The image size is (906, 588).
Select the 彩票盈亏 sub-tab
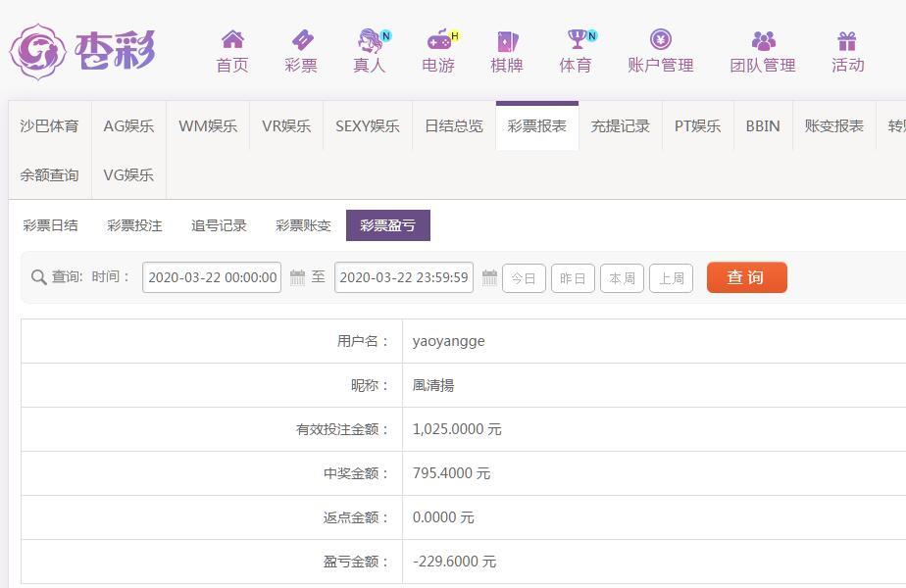pos(388,225)
